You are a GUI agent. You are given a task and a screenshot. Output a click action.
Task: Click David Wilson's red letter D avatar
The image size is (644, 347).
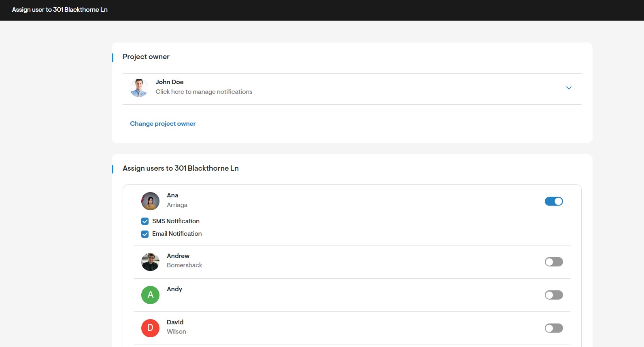pyautogui.click(x=150, y=328)
